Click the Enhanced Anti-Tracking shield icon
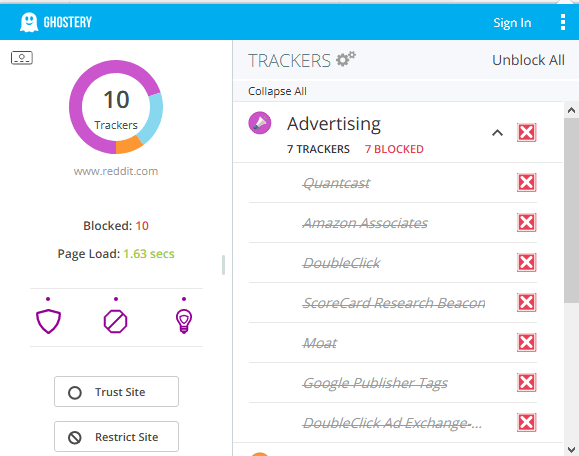 (48, 321)
